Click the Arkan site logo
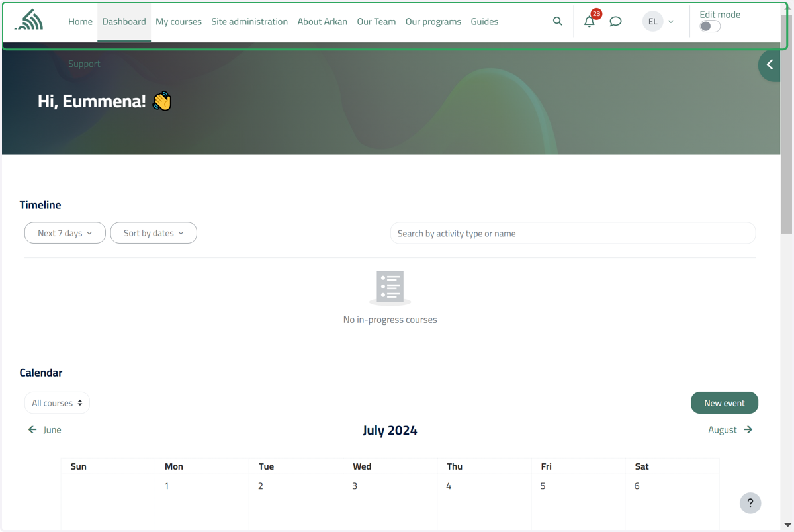Screen dimensions: 794x532 pos(28,21)
